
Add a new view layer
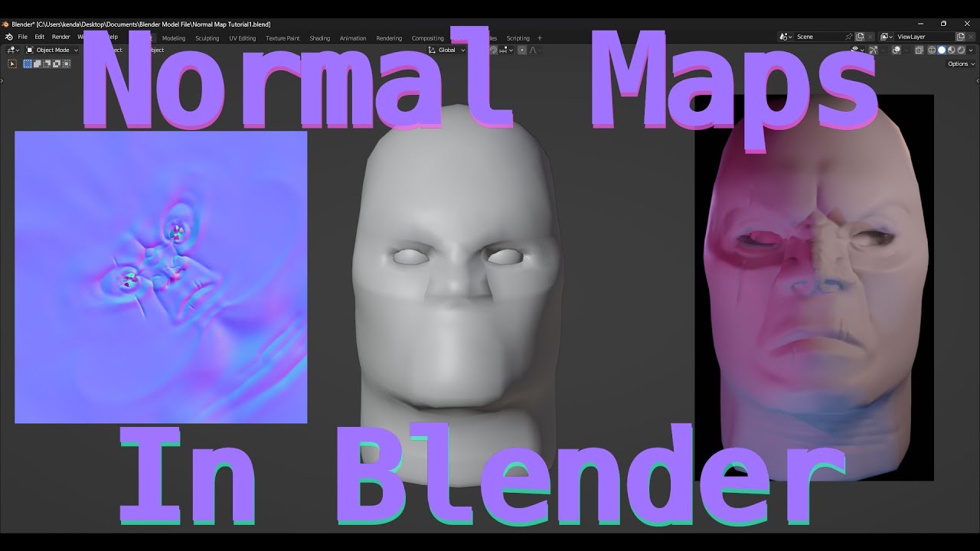tap(961, 37)
